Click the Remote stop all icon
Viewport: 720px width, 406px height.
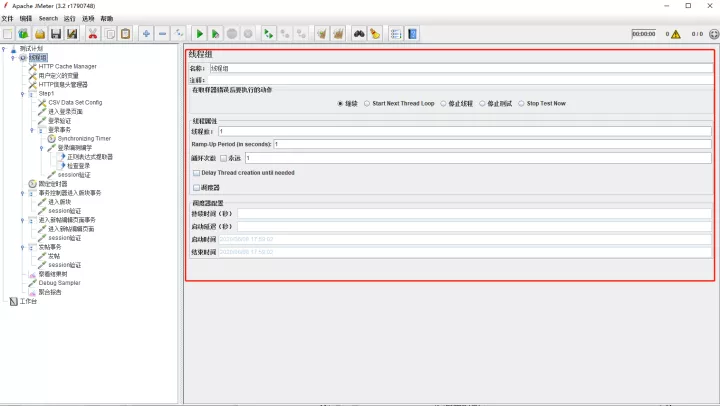click(285, 34)
